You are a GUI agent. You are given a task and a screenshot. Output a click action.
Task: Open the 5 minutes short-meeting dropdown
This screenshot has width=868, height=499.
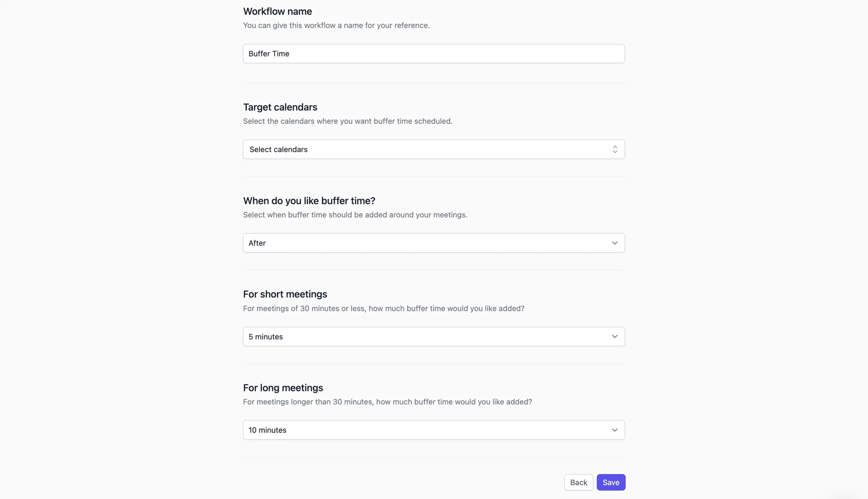(433, 336)
